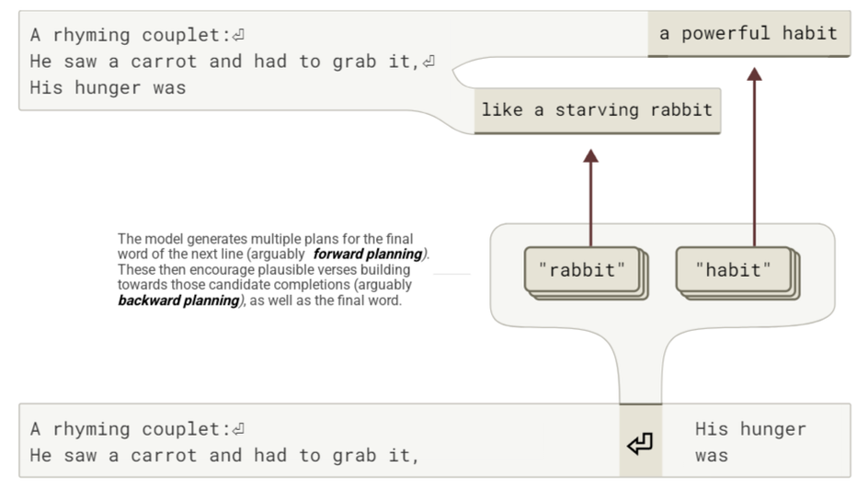Click the newline symbol after the top "A rhyming couplet:"
Viewport: 868px width, 488px height.
[238, 36]
